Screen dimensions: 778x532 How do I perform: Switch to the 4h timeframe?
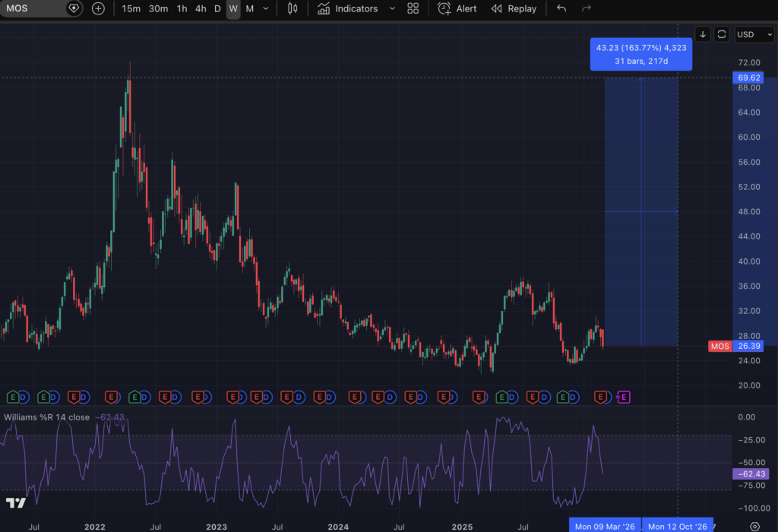201,8
